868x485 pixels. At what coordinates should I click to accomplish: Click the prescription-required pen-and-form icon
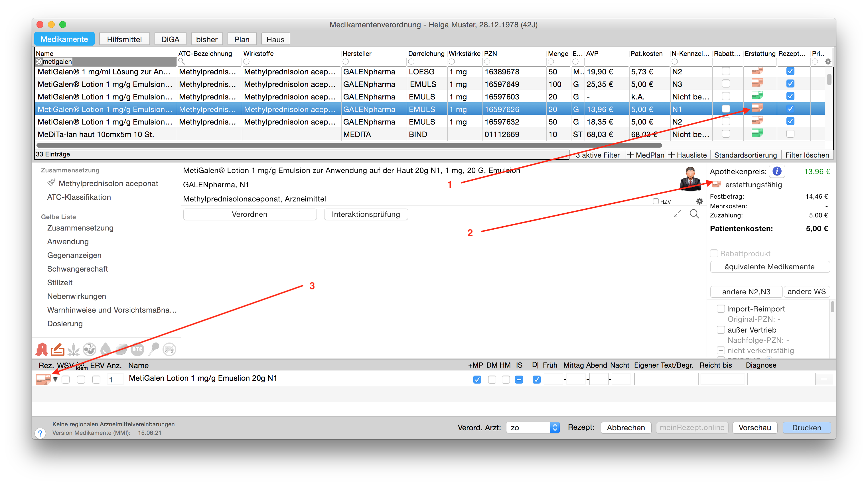[x=58, y=349]
